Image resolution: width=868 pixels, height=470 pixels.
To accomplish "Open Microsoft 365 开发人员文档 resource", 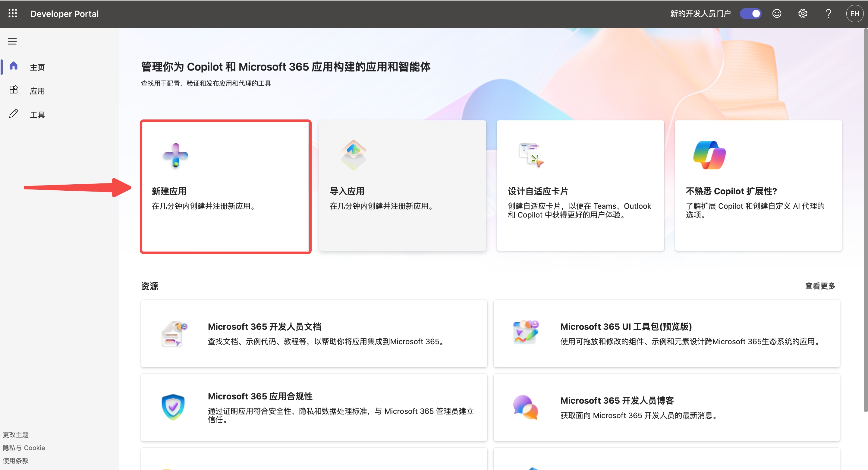I will [314, 333].
